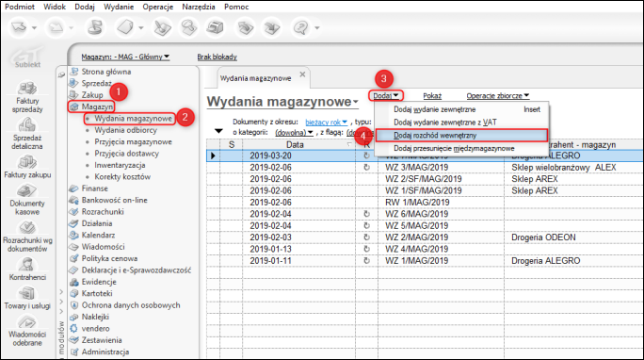Image resolution: width=644 pixels, height=360 pixels.
Task: Close the Wydania magazynowe tab
Action: 302,74
